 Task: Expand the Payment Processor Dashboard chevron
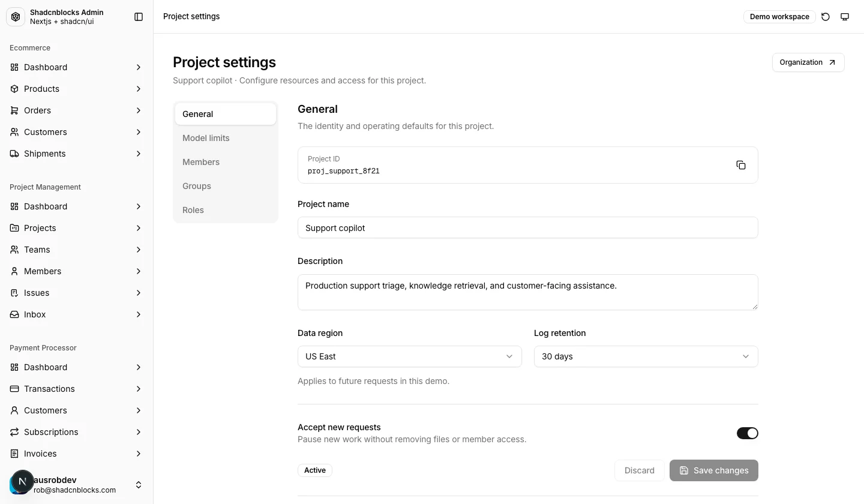[x=139, y=367]
